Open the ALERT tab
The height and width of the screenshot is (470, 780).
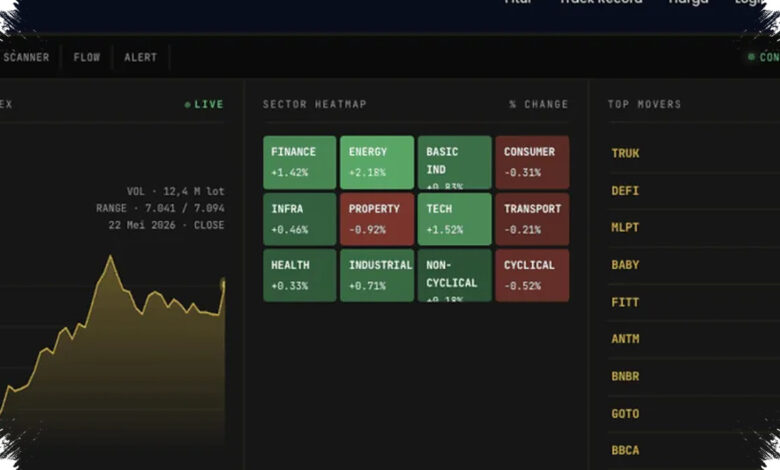click(141, 57)
